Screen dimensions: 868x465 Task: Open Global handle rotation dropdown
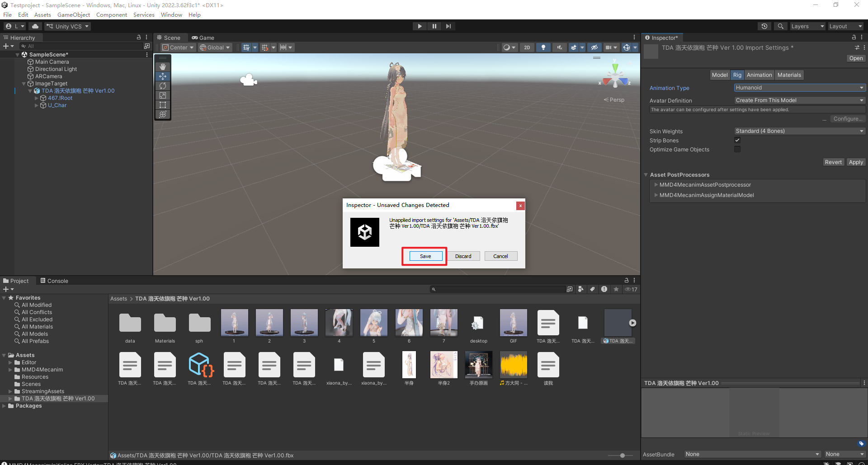click(215, 47)
